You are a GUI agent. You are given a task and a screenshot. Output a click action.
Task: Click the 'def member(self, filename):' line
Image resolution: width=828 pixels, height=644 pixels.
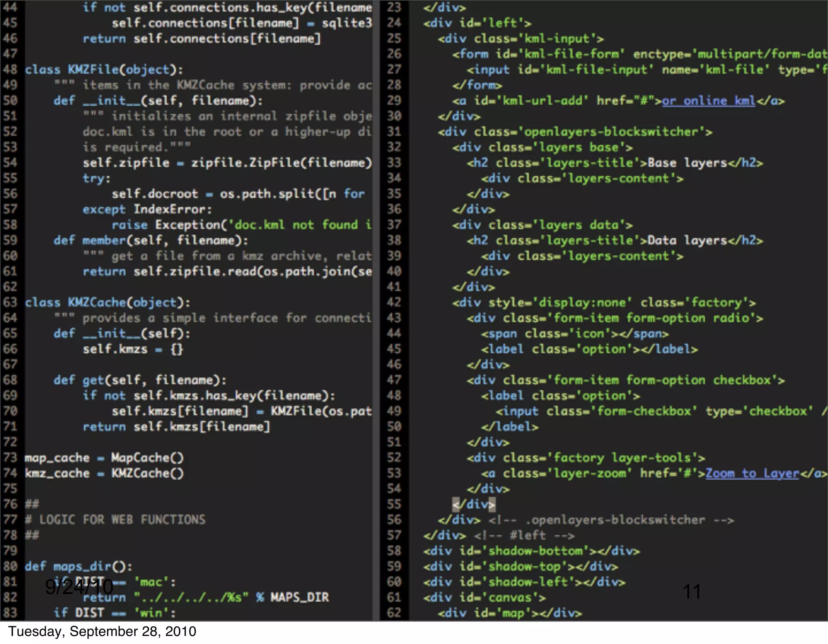pos(151,241)
